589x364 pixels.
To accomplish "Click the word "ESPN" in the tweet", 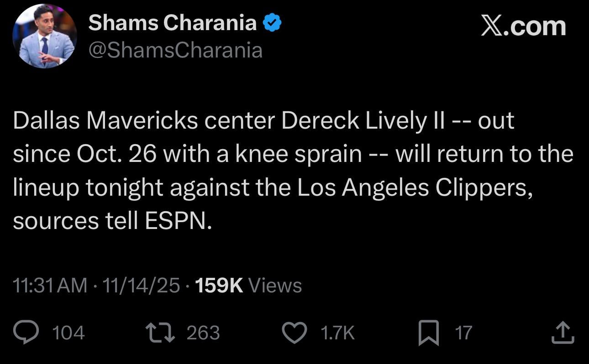I will click(x=177, y=221).
